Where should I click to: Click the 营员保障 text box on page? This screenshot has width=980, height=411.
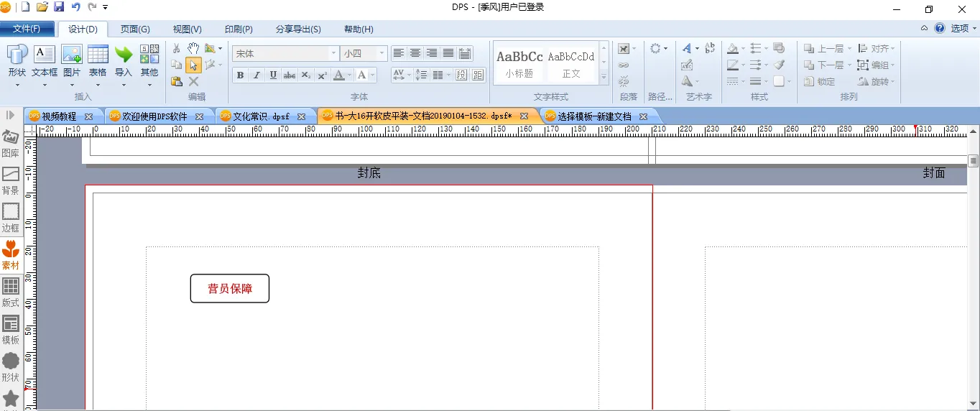click(x=230, y=289)
